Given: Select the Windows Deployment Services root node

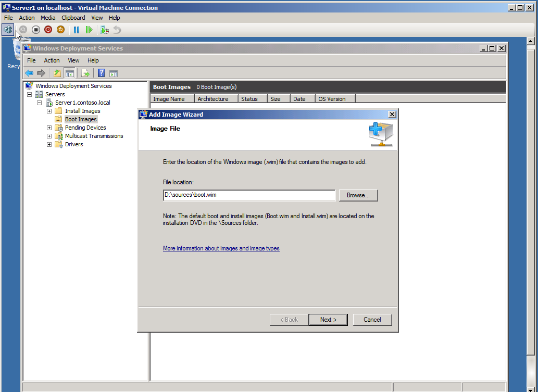Looking at the screenshot, I should (x=73, y=86).
